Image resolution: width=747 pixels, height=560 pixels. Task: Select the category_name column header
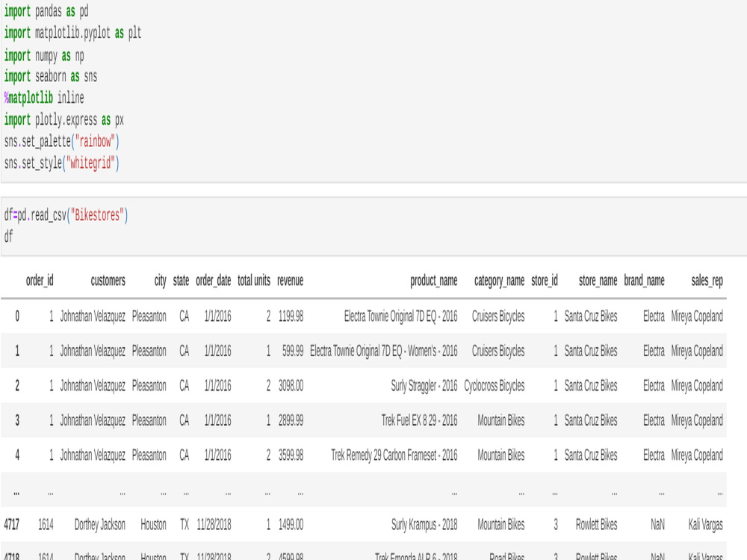(x=499, y=281)
